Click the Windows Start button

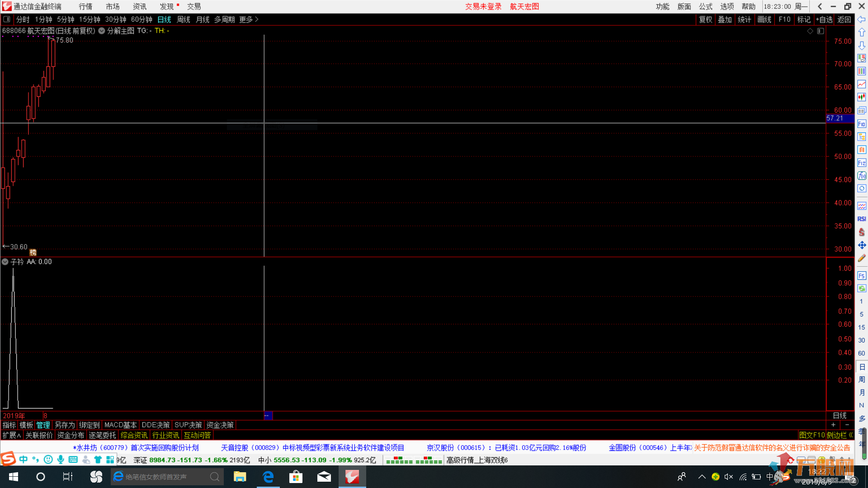click(x=14, y=477)
